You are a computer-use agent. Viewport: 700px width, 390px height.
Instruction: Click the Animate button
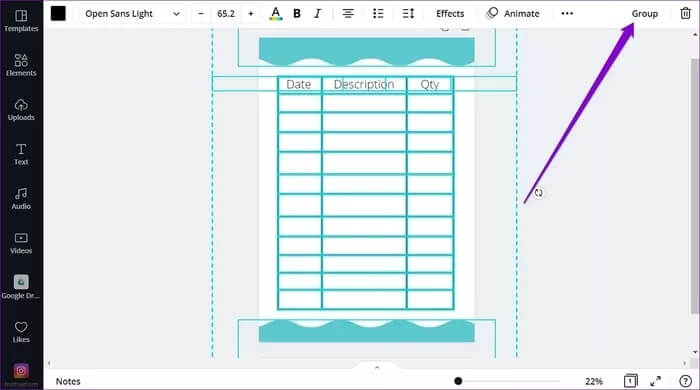click(x=512, y=14)
